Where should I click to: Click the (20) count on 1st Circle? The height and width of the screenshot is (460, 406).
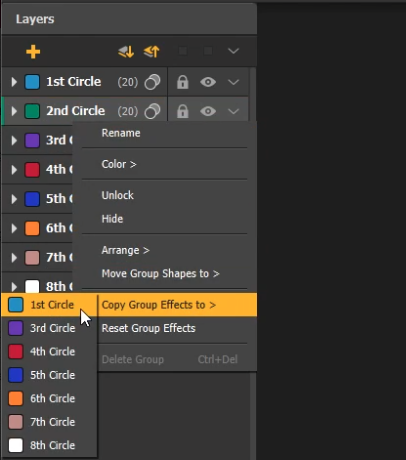128,82
